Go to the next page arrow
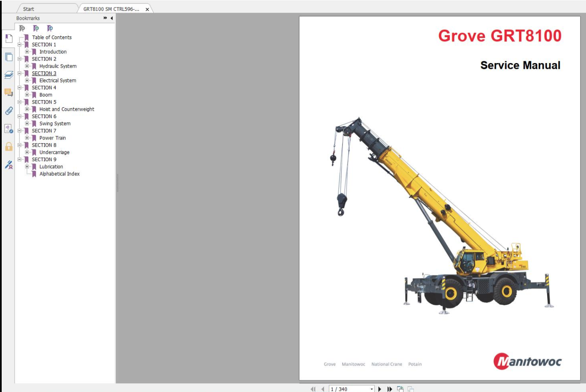Image resolution: width=586 pixels, height=392 pixels. point(380,389)
